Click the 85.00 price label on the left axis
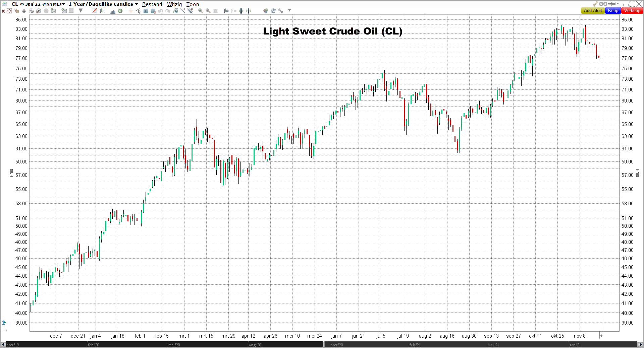The height and width of the screenshot is (348, 644). point(21,20)
